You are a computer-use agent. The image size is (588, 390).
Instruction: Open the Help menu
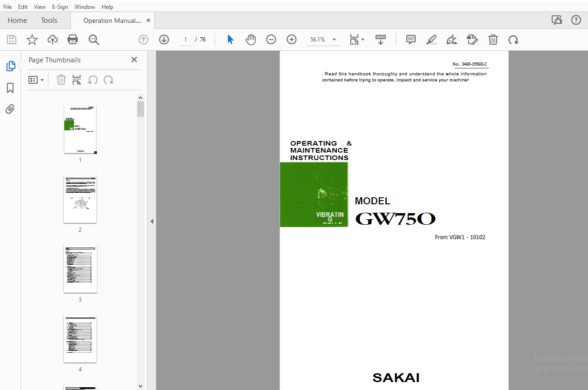click(107, 7)
